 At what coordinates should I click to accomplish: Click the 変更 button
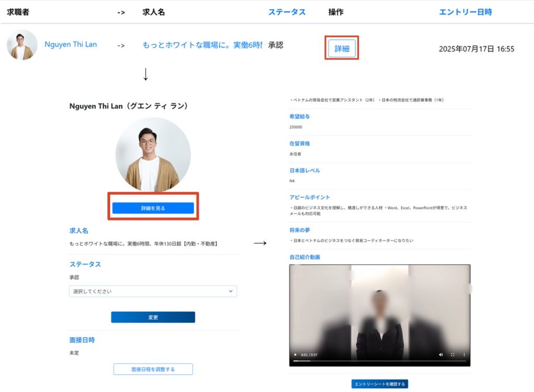[x=153, y=317]
